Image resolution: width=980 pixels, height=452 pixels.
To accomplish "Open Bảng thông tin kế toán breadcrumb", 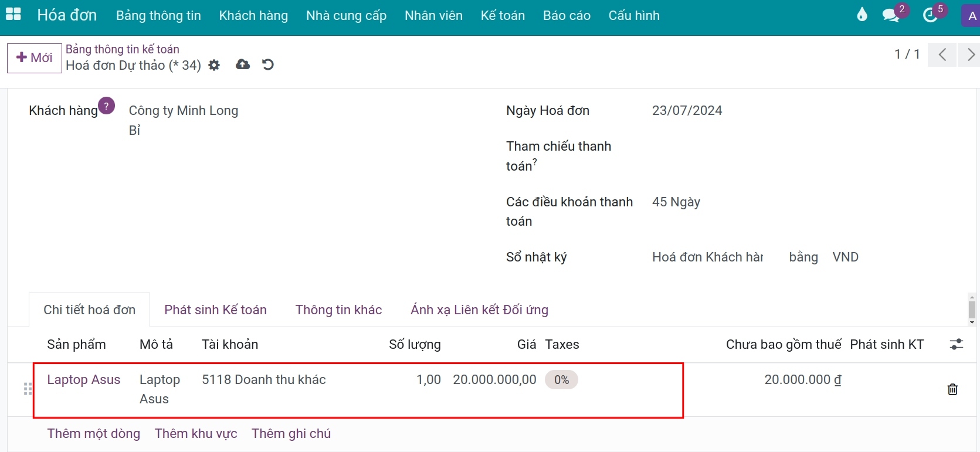I will (x=123, y=49).
